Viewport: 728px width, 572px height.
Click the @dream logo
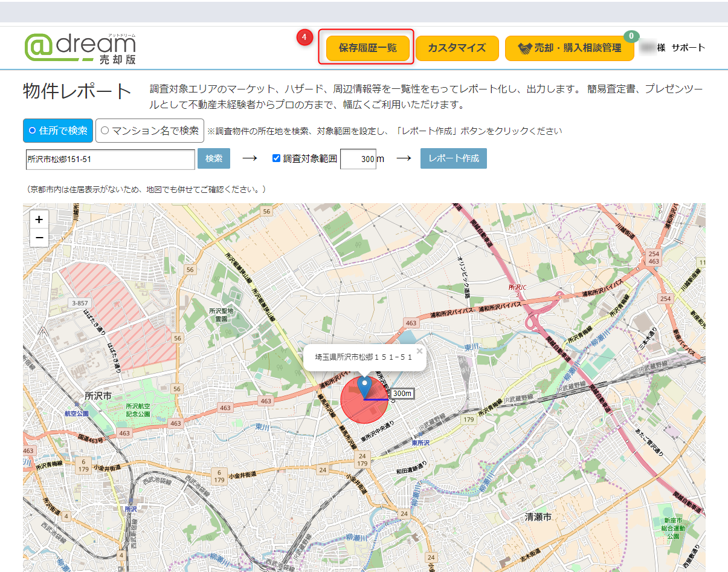click(80, 47)
